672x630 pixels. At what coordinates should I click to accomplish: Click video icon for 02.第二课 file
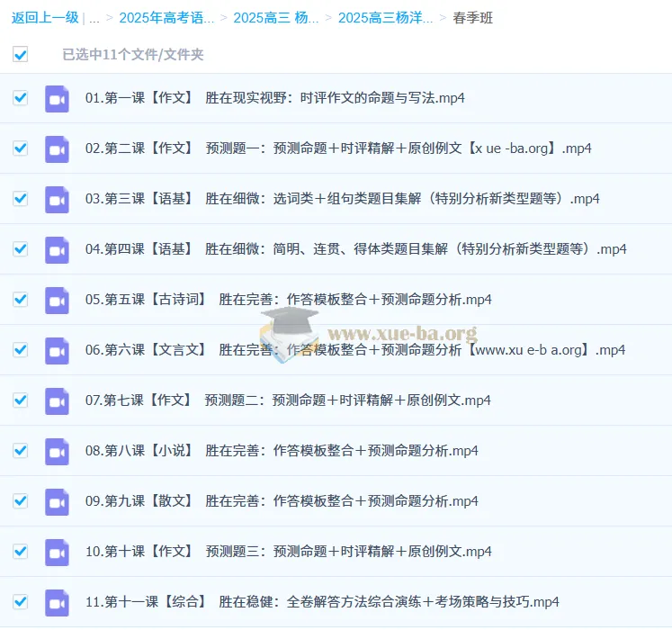pyautogui.click(x=57, y=148)
